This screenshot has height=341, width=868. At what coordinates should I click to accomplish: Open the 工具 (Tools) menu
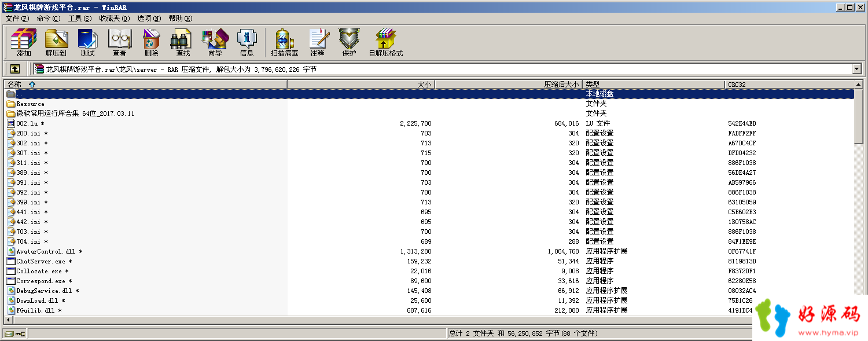[x=79, y=19]
